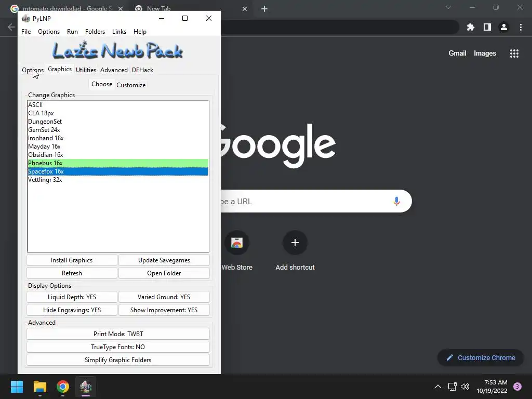Open the Options menu in PyLNP menu bar
Viewport: 532px width, 399px height.
tap(49, 32)
